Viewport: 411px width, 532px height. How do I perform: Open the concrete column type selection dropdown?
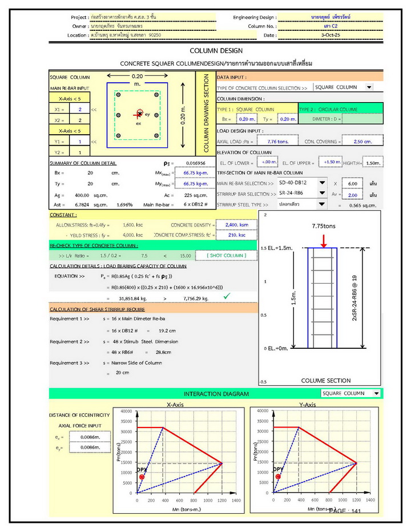click(x=369, y=87)
